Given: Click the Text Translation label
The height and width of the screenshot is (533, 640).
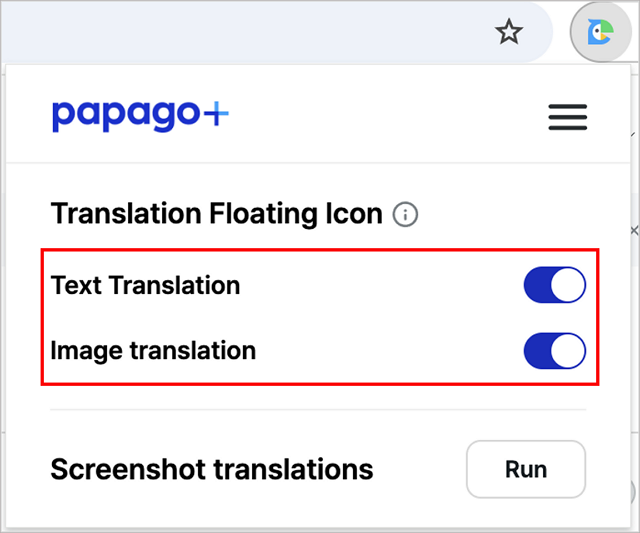Looking at the screenshot, I should pos(145,285).
